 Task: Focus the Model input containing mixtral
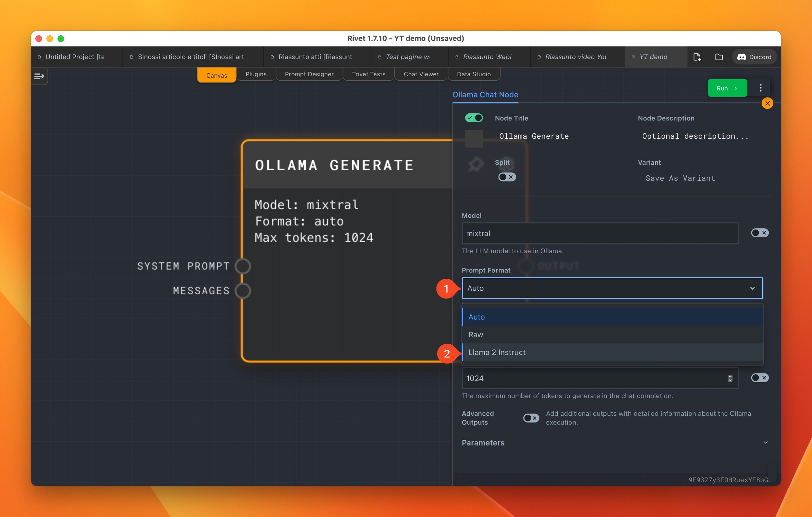pyautogui.click(x=600, y=233)
